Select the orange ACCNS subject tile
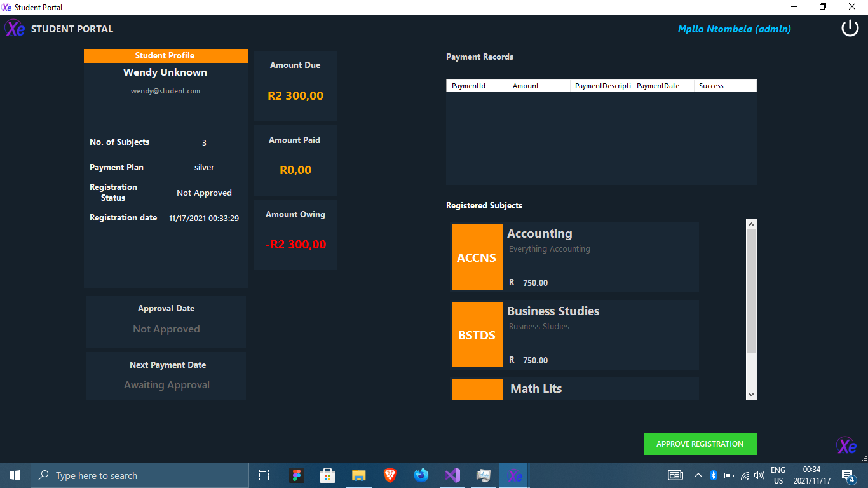 [x=477, y=257]
